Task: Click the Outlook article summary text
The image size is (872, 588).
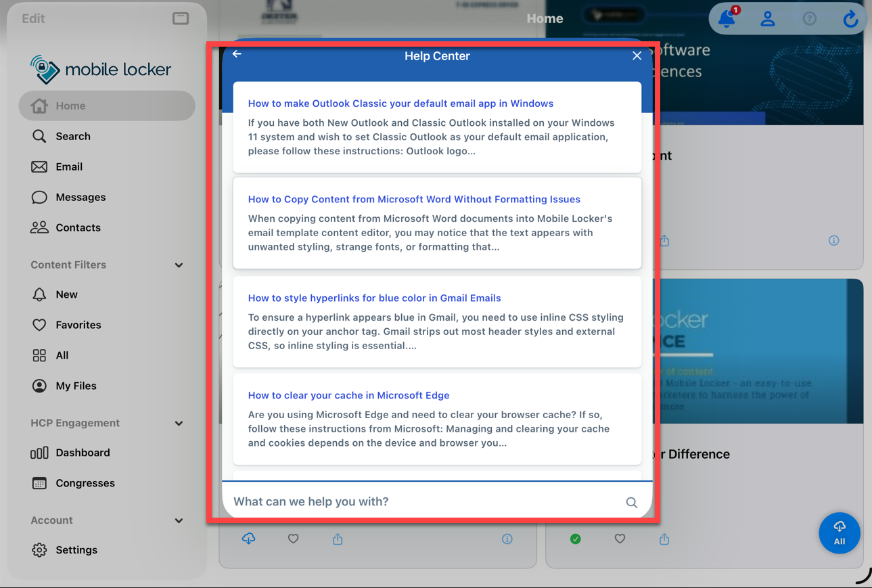Action: point(431,137)
